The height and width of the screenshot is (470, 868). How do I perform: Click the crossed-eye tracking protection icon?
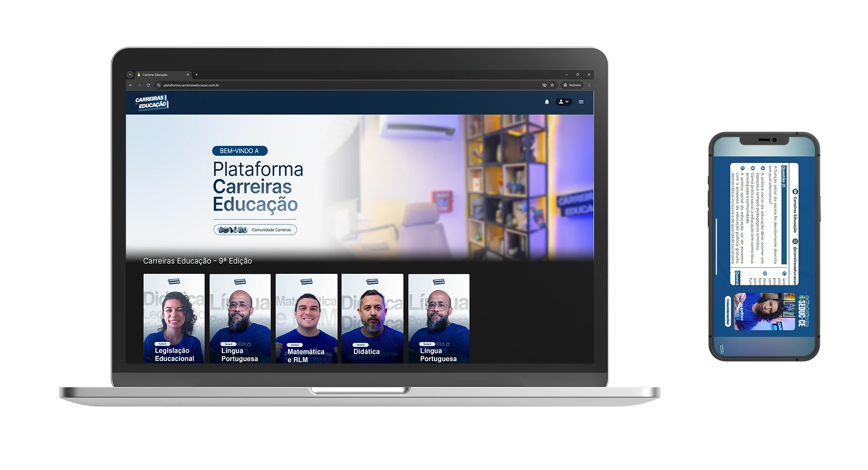(544, 85)
